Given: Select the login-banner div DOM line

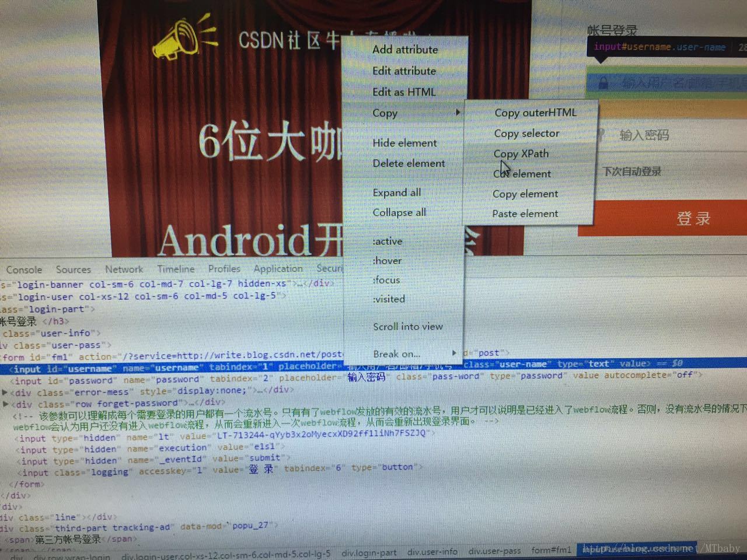Looking at the screenshot, I should pos(168,284).
